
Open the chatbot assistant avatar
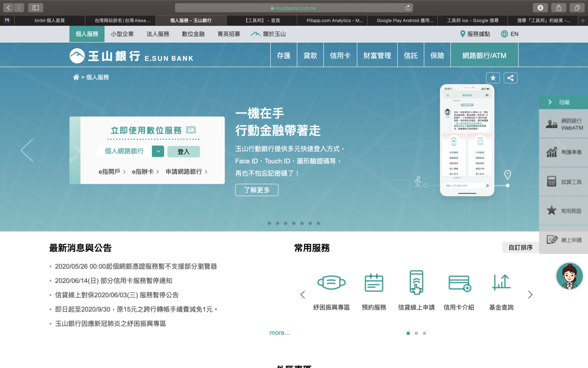(x=569, y=276)
